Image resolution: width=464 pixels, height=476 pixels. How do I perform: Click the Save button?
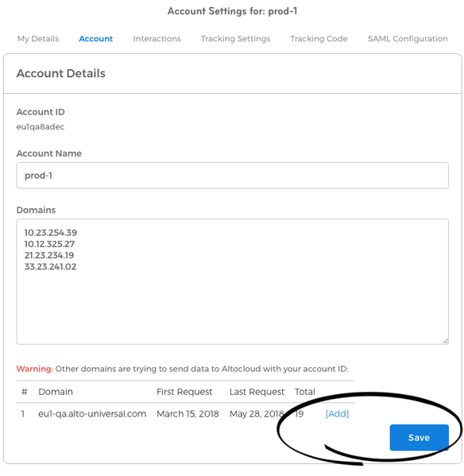pyautogui.click(x=419, y=437)
